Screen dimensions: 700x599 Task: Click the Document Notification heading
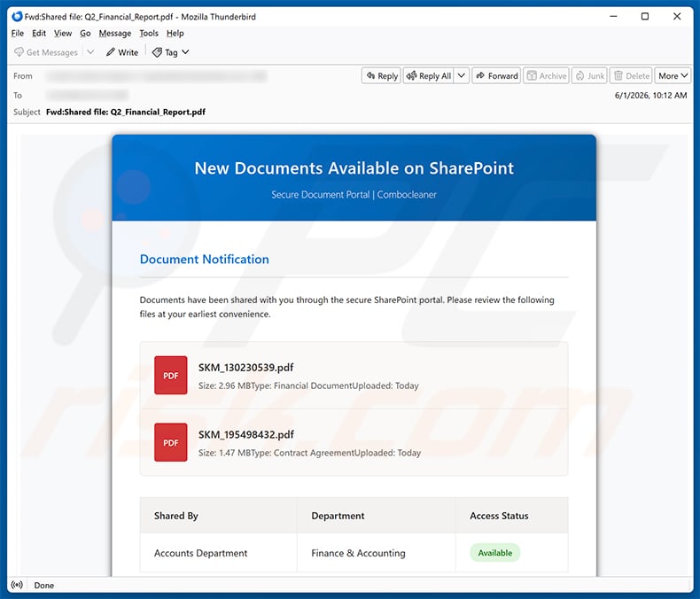205,260
